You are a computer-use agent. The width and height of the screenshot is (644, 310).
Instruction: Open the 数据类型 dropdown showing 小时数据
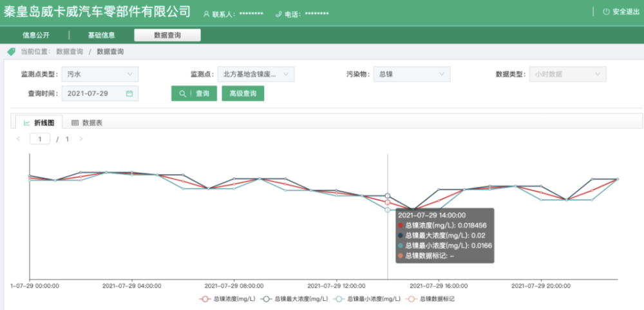(567, 74)
